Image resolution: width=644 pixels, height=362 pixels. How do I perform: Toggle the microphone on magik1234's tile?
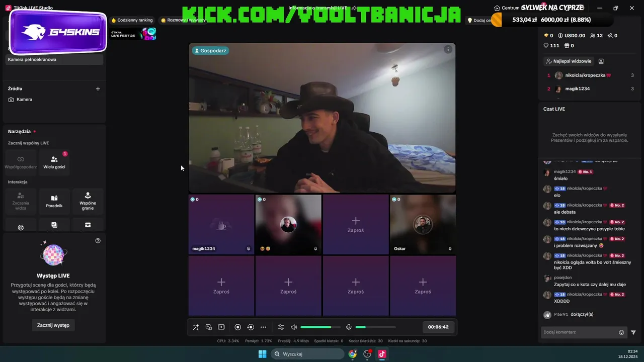249,249
